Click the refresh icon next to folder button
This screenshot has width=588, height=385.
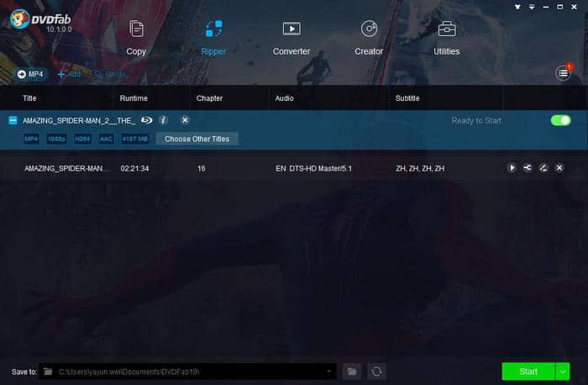point(376,372)
